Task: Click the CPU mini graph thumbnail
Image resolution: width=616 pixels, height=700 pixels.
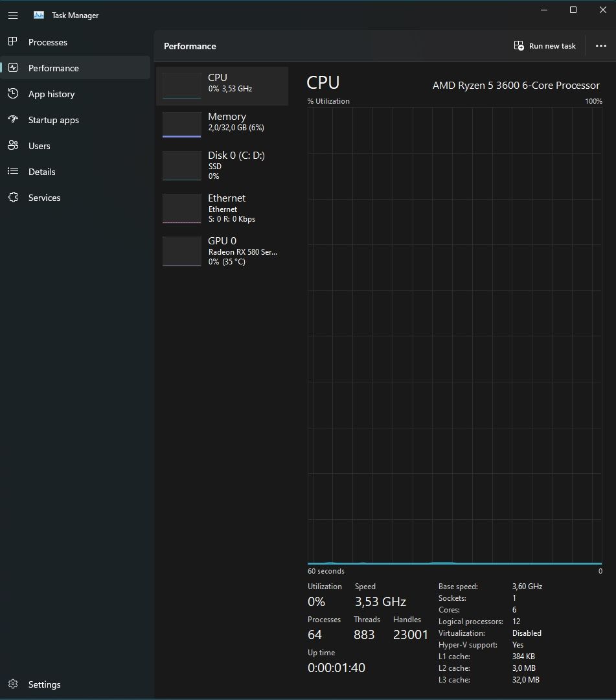Action: pos(181,86)
